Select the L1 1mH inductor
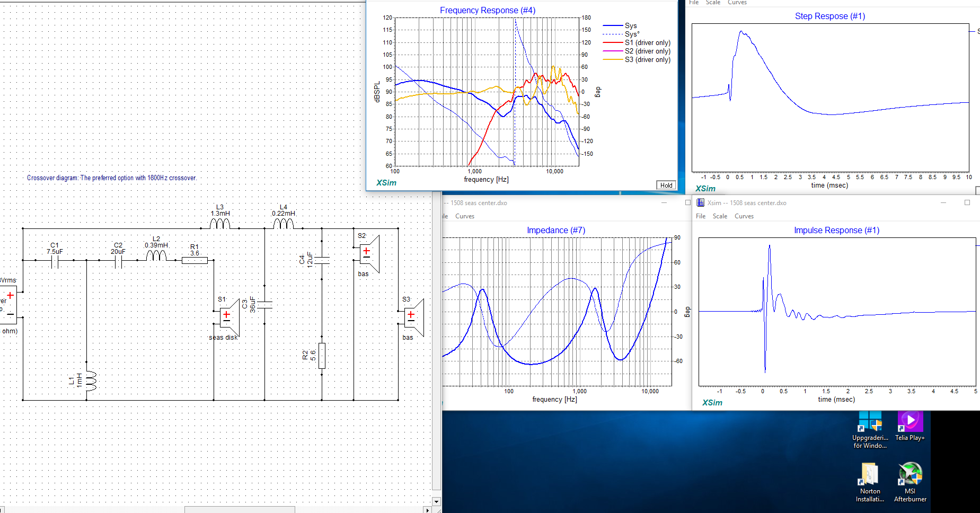 point(90,381)
